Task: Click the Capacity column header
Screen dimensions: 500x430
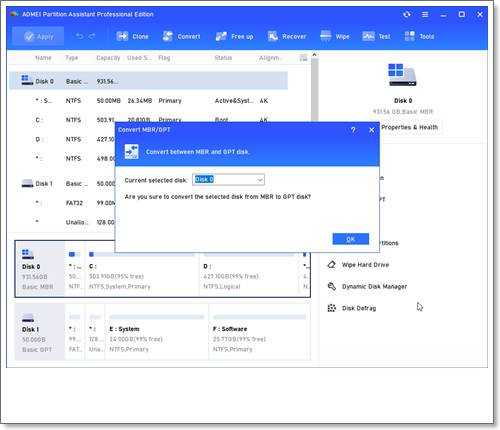Action: [108, 58]
